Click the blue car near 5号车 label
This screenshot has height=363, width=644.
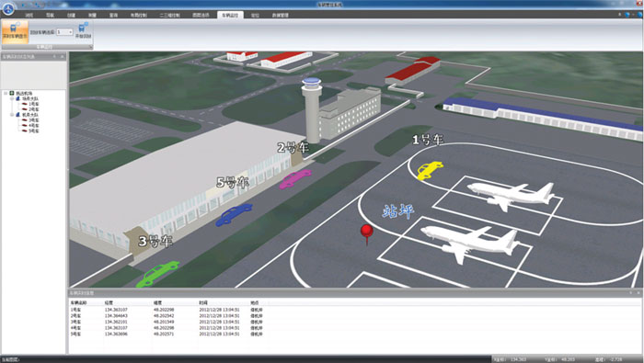point(234,214)
